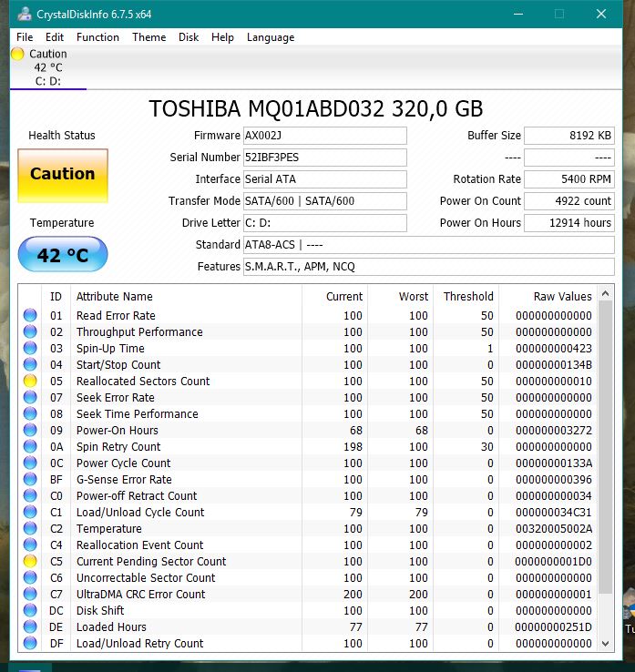
Task: Close the CrystalDiskInfo window
Action: pyautogui.click(x=601, y=14)
